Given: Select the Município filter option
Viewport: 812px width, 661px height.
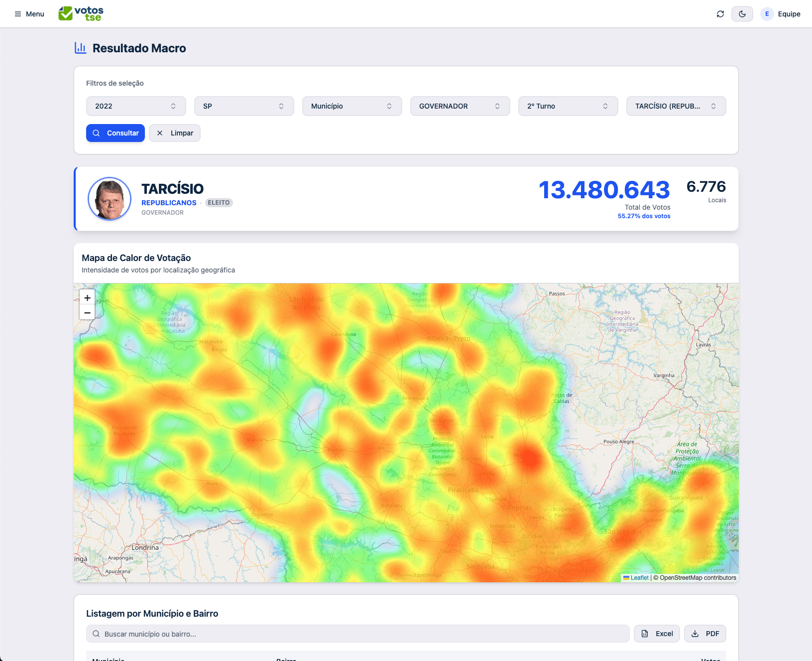Looking at the screenshot, I should [x=351, y=106].
